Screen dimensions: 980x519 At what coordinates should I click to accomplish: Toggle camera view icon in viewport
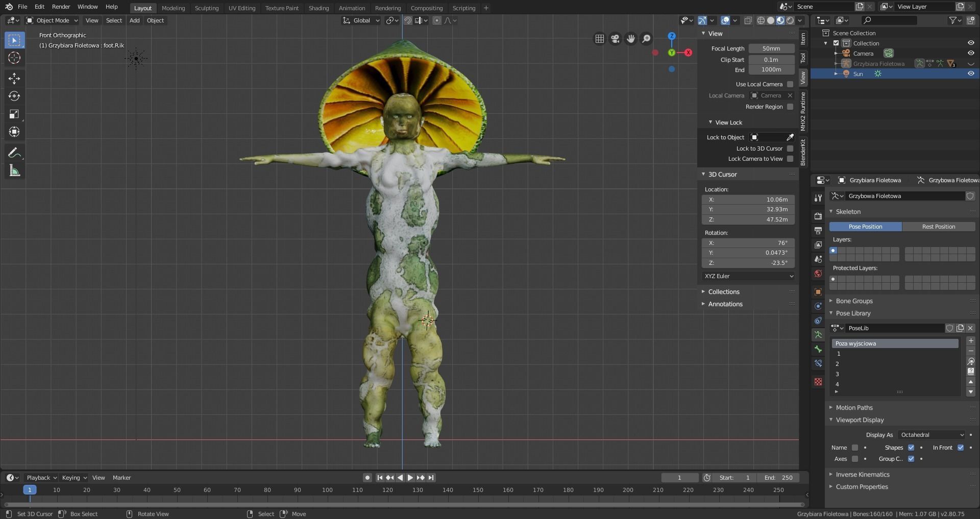(615, 39)
